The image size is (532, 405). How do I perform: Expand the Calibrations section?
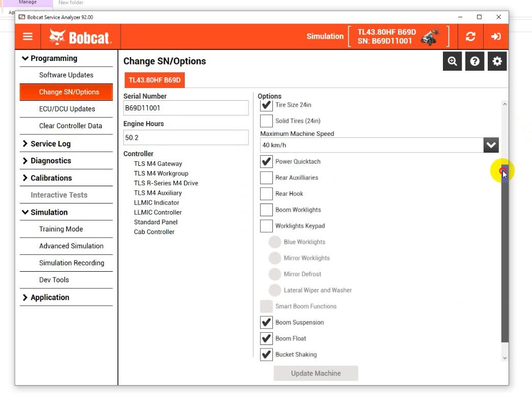tap(66, 178)
